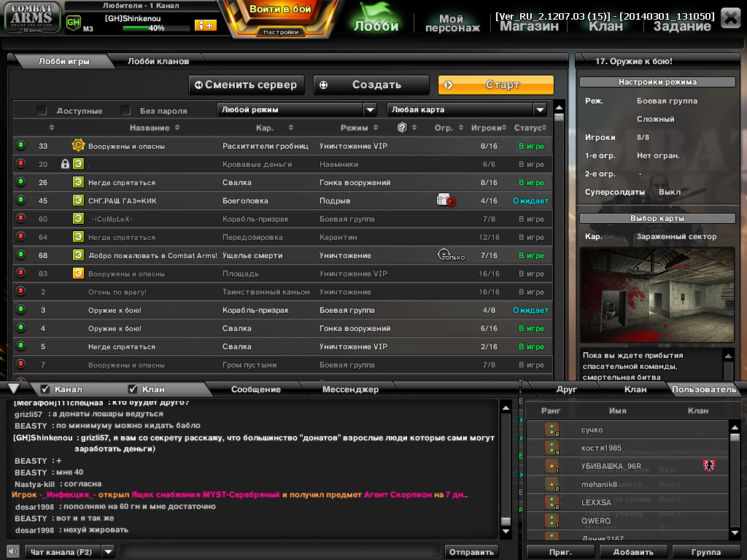Click the rank icon next to сучко

(551, 429)
